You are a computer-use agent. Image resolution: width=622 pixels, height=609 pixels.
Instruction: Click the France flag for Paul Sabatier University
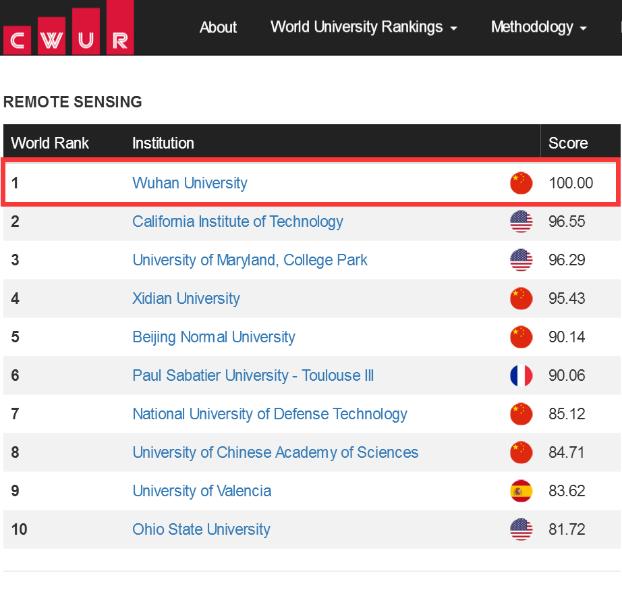[x=521, y=376]
